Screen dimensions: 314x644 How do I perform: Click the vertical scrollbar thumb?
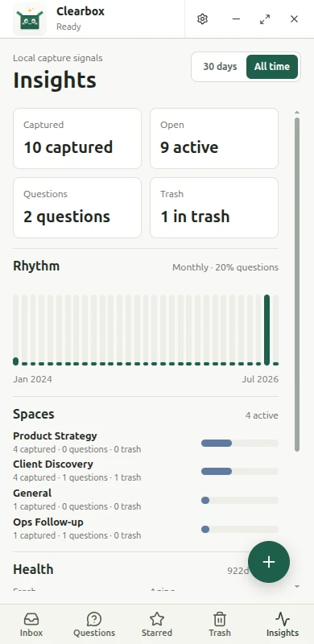tap(297, 284)
